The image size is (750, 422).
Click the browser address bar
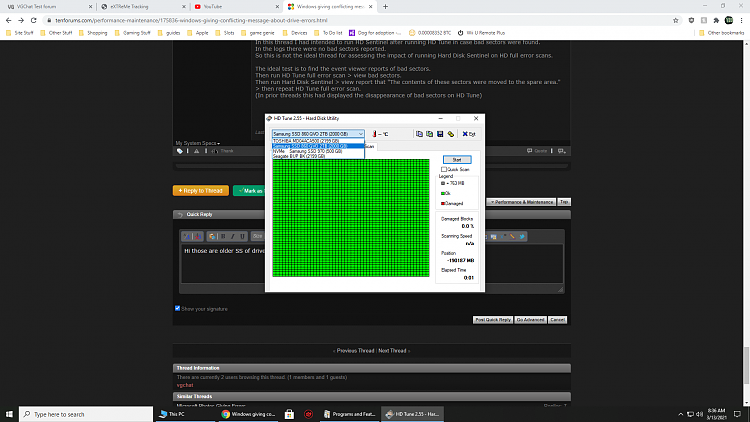(x=359, y=21)
